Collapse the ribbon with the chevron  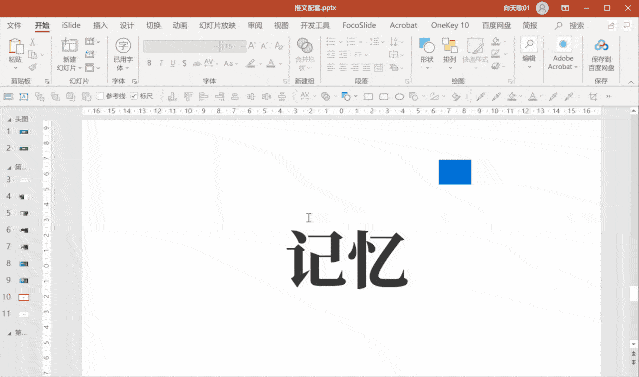[631, 82]
